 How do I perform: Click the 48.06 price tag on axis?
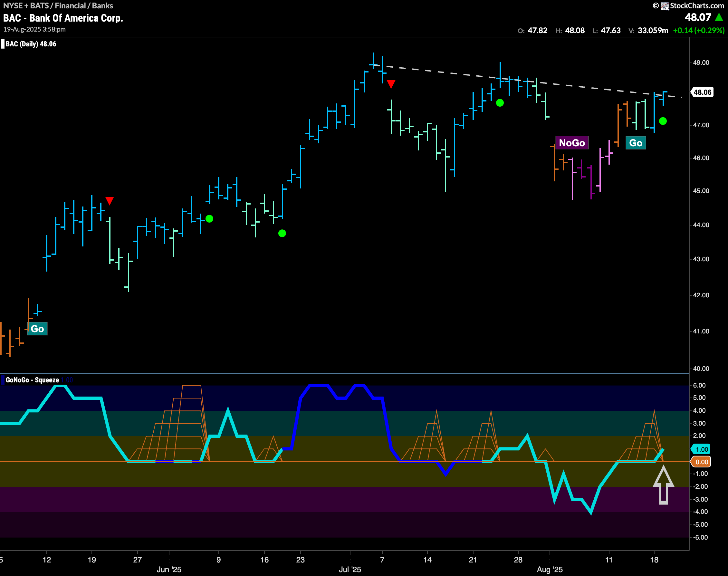pyautogui.click(x=702, y=92)
